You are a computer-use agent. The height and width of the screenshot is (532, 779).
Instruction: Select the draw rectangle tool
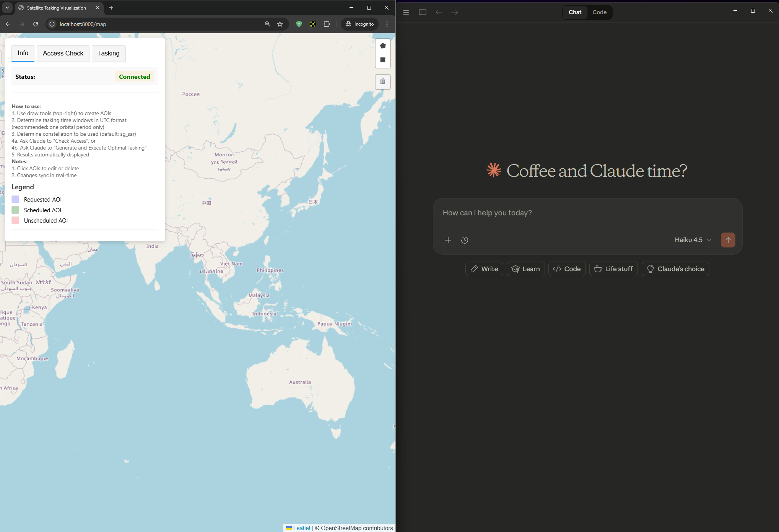pyautogui.click(x=382, y=60)
